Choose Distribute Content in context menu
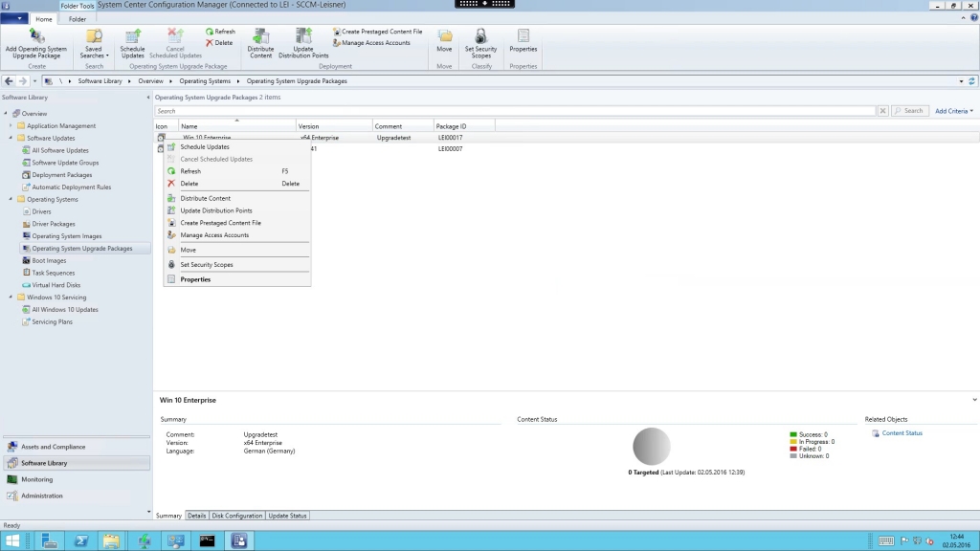 (x=237, y=198)
